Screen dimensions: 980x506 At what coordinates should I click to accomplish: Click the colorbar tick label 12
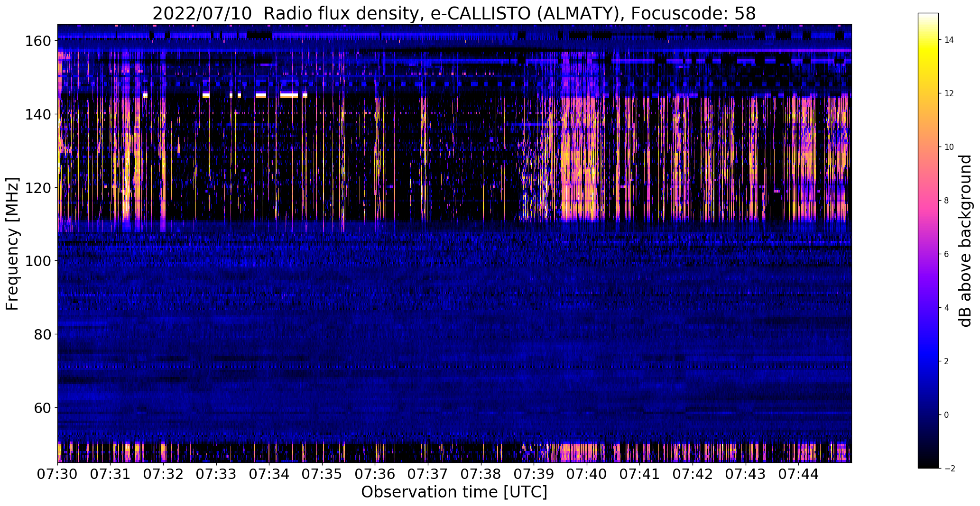point(949,93)
